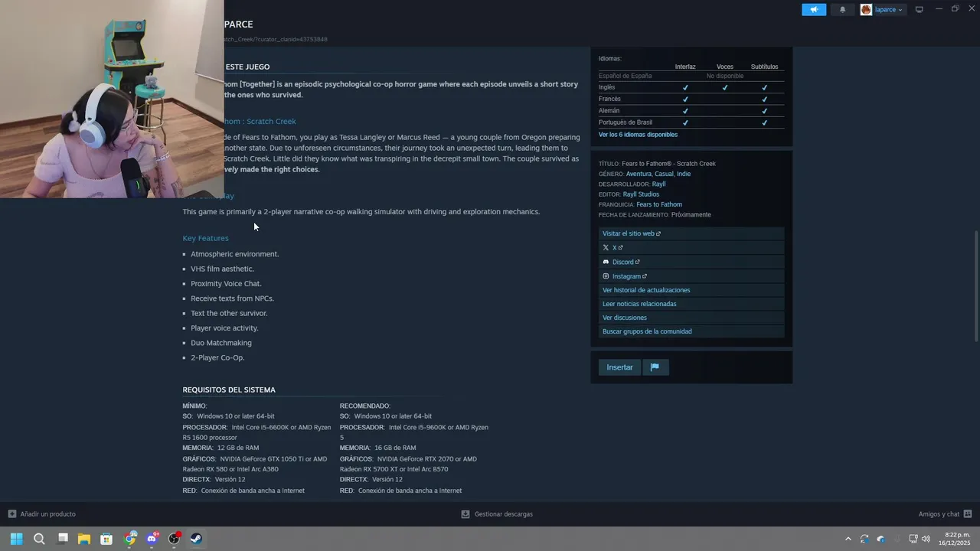Open Gestionar descargas
This screenshot has width=980, height=551.
tap(504, 514)
